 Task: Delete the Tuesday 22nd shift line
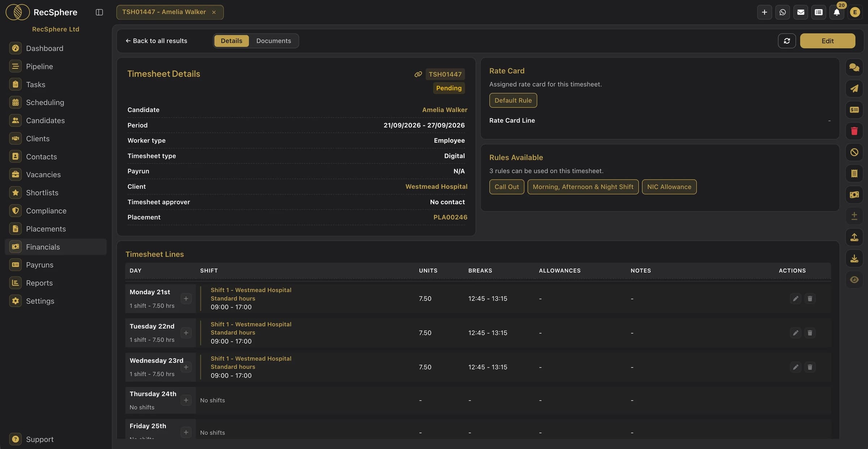click(x=810, y=333)
